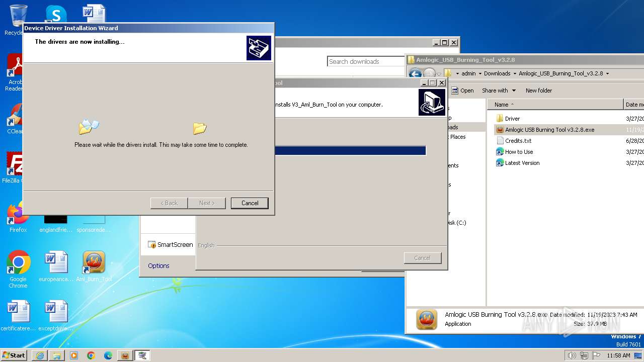Minimize the Aml_Burn_Tool setup window
This screenshot has height=362, width=644.
[424, 83]
